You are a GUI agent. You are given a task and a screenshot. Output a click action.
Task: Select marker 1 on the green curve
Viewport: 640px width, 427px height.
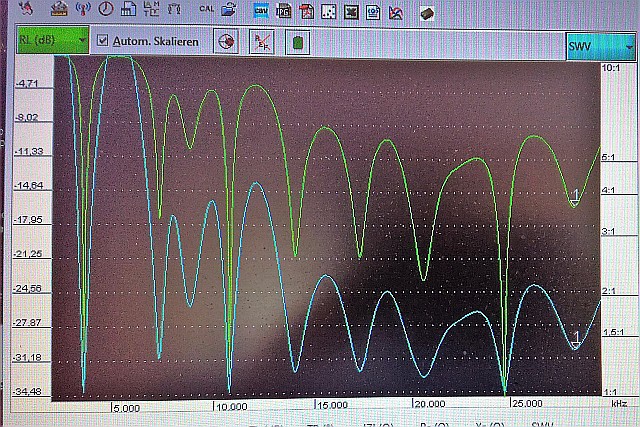tap(575, 196)
